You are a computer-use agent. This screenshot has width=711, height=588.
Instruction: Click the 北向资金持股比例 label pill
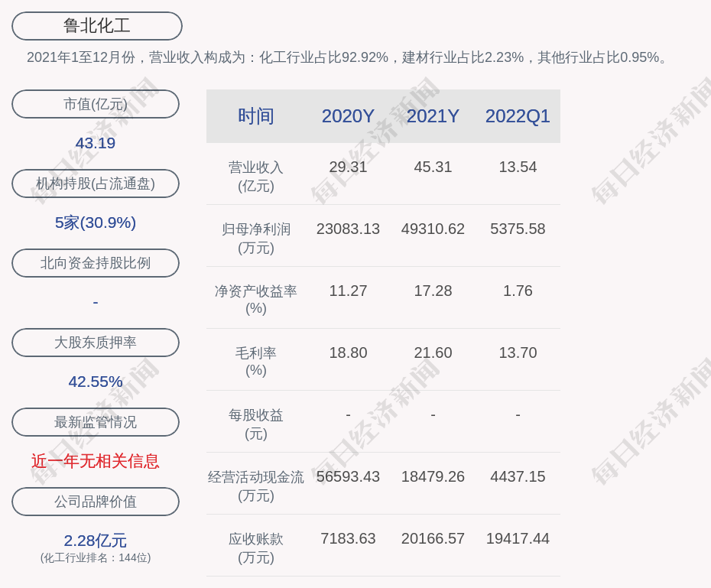(x=96, y=263)
